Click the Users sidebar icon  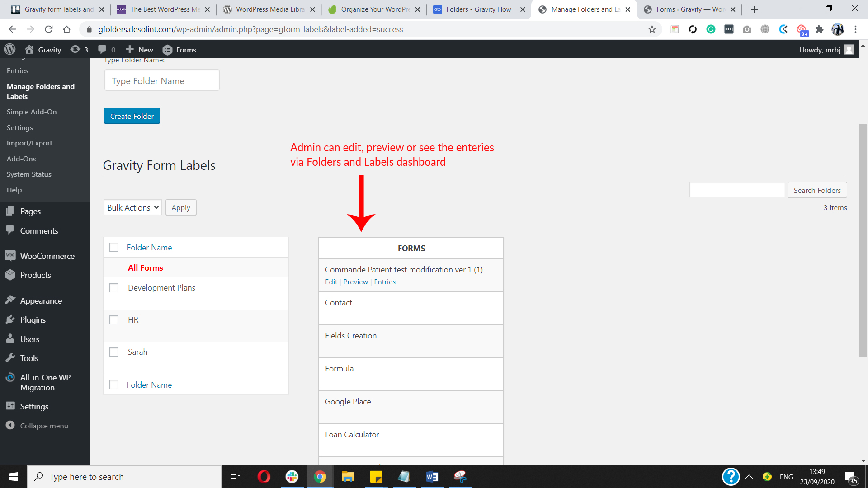(x=10, y=339)
